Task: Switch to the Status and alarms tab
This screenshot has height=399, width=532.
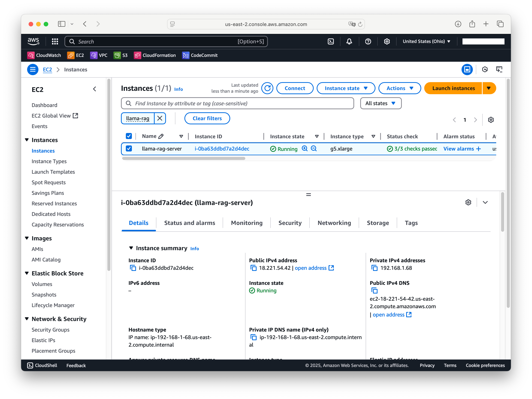Action: 190,223
